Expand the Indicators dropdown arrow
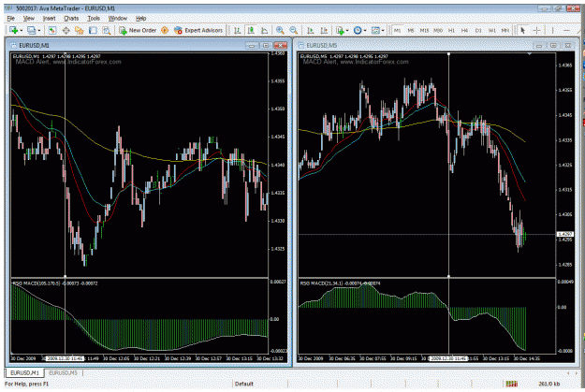This screenshot has height=392, width=585. 347,31
